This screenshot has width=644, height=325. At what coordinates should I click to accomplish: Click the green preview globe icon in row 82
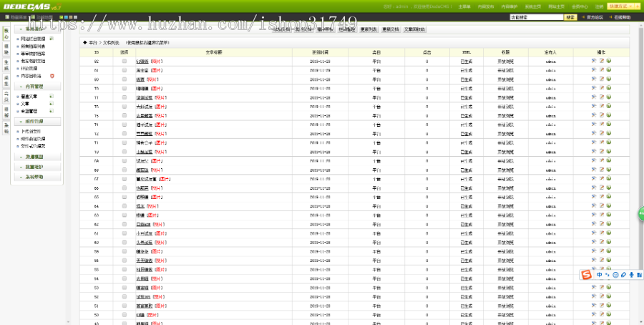(609, 62)
